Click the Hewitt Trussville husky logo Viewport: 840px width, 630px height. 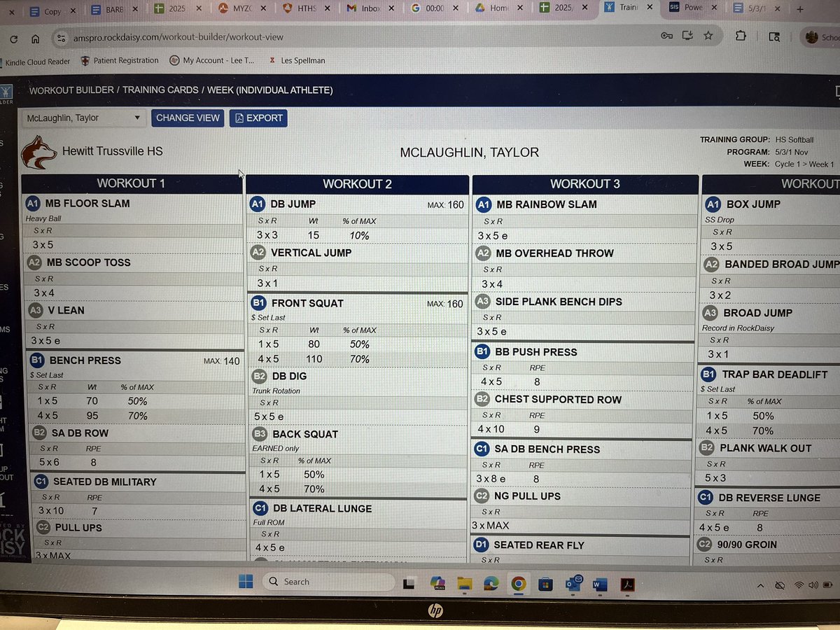click(38, 150)
